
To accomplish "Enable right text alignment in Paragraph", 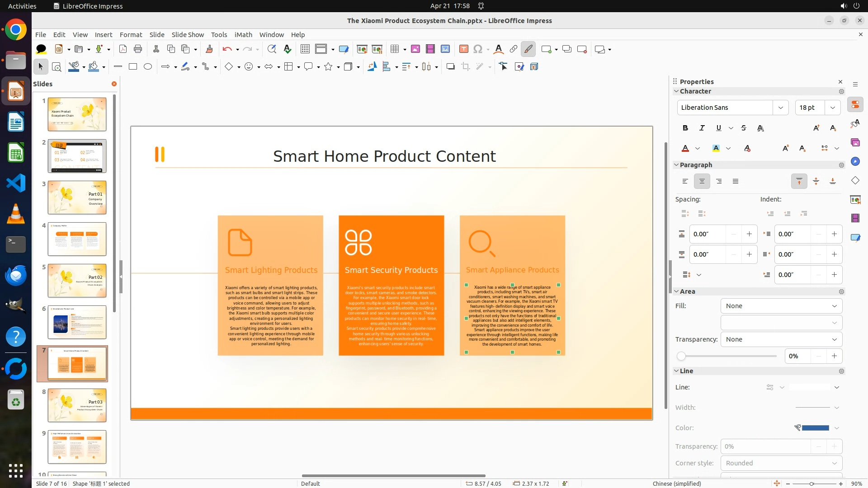I will tap(719, 181).
